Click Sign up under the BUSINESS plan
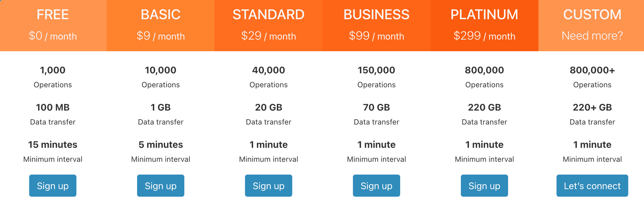644x206 pixels. click(x=377, y=186)
